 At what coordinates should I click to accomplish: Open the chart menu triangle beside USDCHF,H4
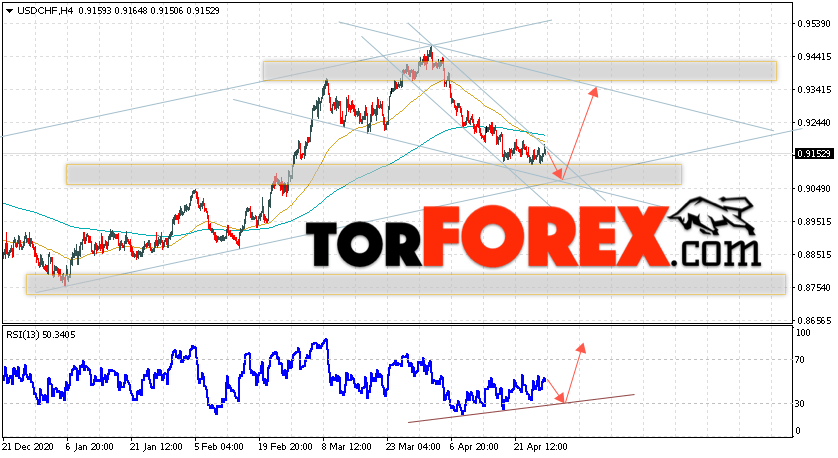(9, 11)
